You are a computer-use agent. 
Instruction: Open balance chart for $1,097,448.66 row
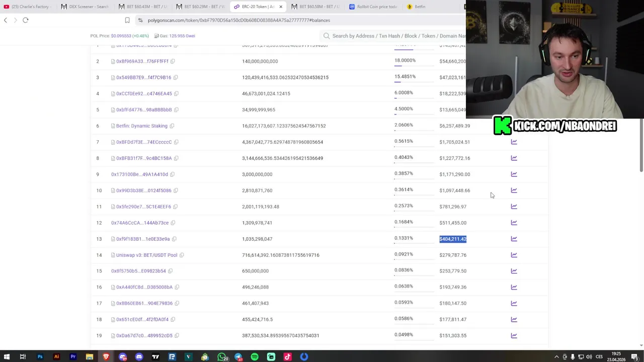pyautogui.click(x=514, y=190)
